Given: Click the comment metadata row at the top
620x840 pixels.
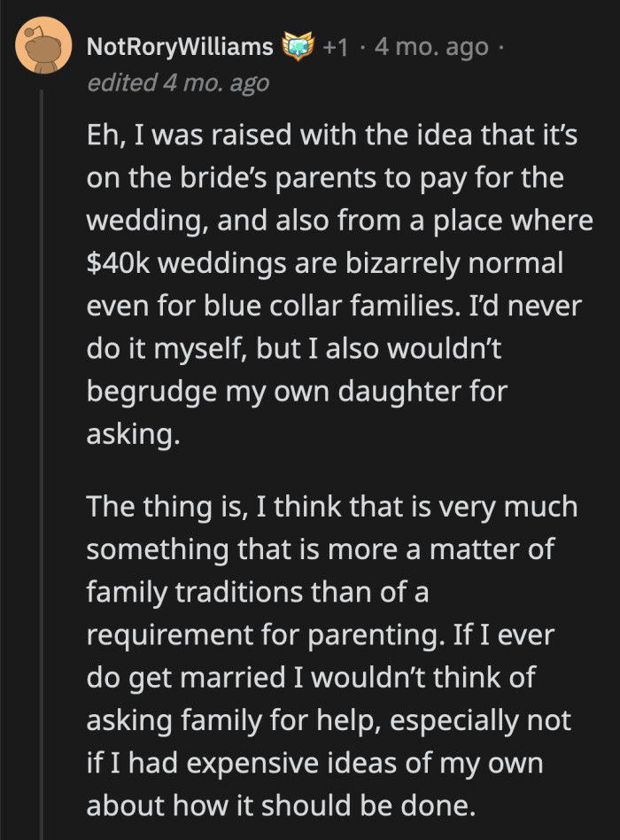Looking at the screenshot, I should tap(266, 48).
